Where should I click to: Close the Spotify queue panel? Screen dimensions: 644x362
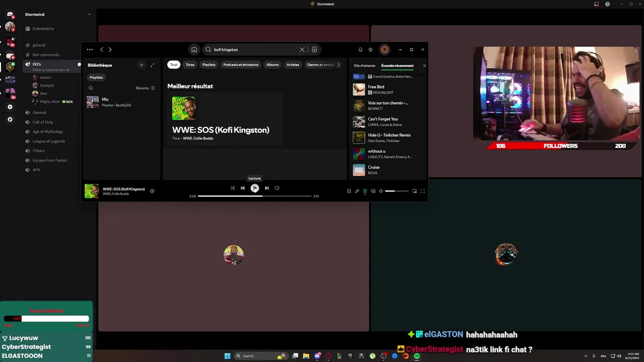pos(424,66)
